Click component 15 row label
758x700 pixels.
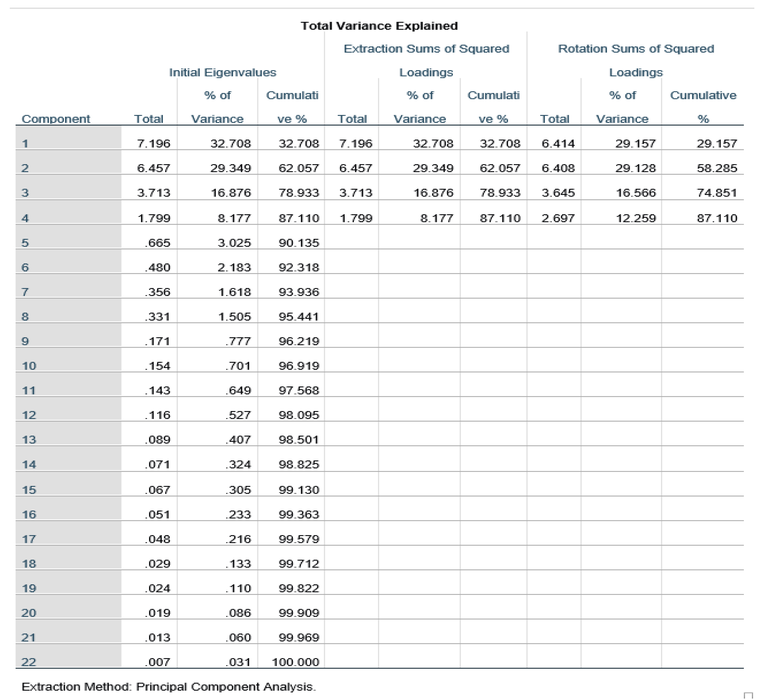click(29, 490)
